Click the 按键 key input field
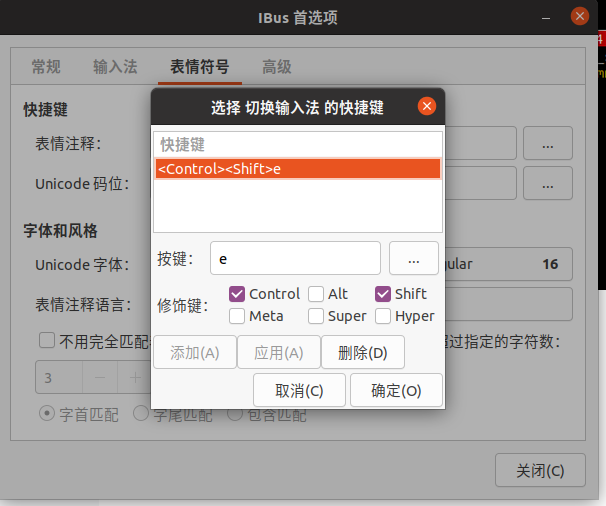The image size is (606, 506). click(295, 258)
